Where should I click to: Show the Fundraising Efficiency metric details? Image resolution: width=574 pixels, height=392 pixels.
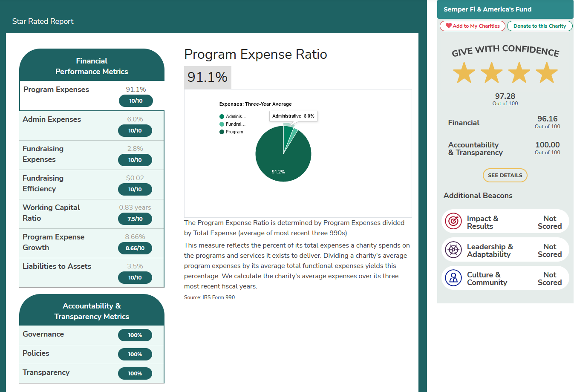coord(92,184)
